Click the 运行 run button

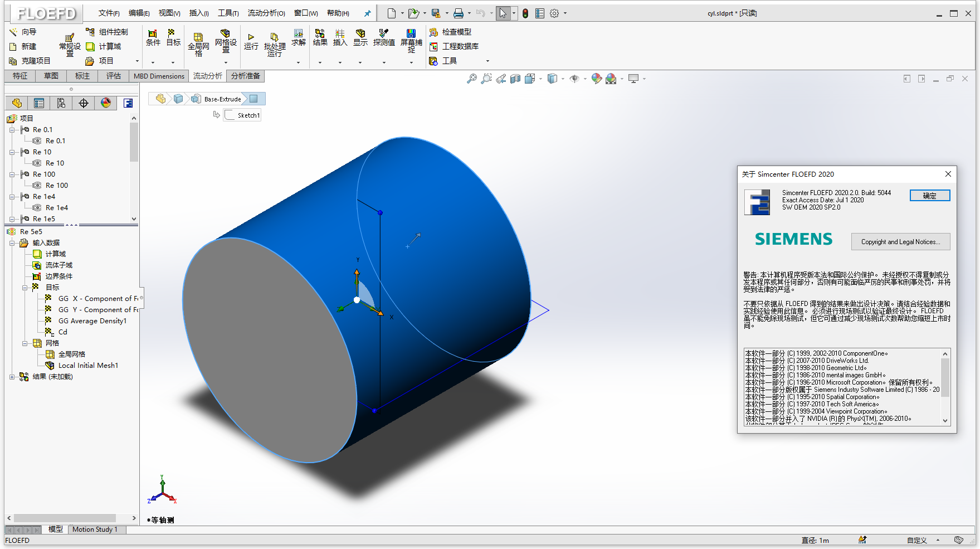click(251, 41)
